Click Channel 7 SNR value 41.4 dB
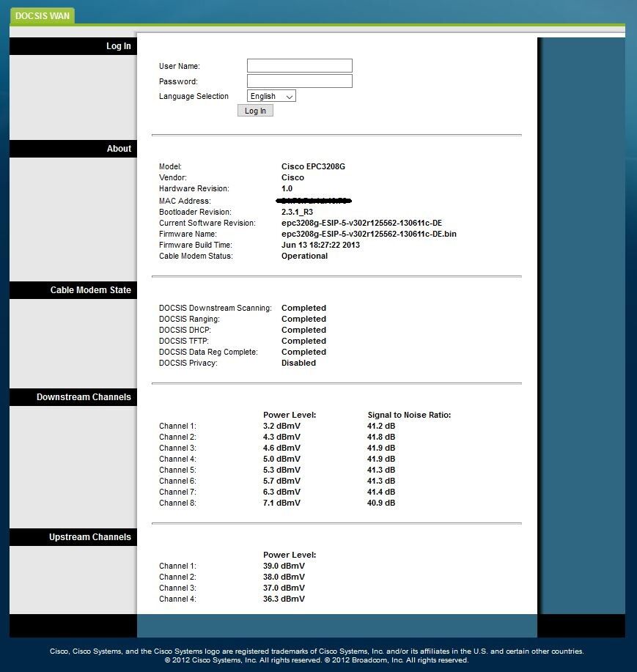The image size is (637, 672). [x=381, y=492]
